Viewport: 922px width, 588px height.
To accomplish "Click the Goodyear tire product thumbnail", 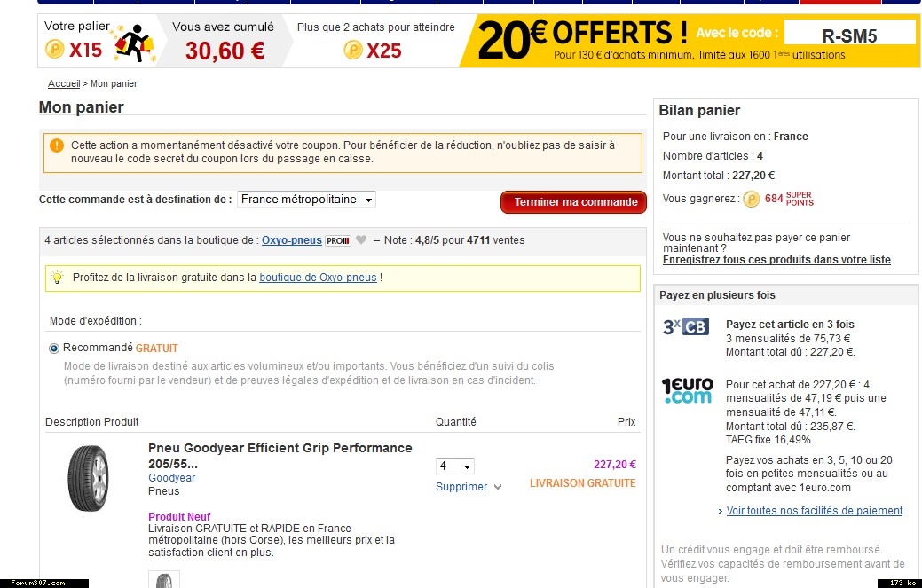I will 88,477.
